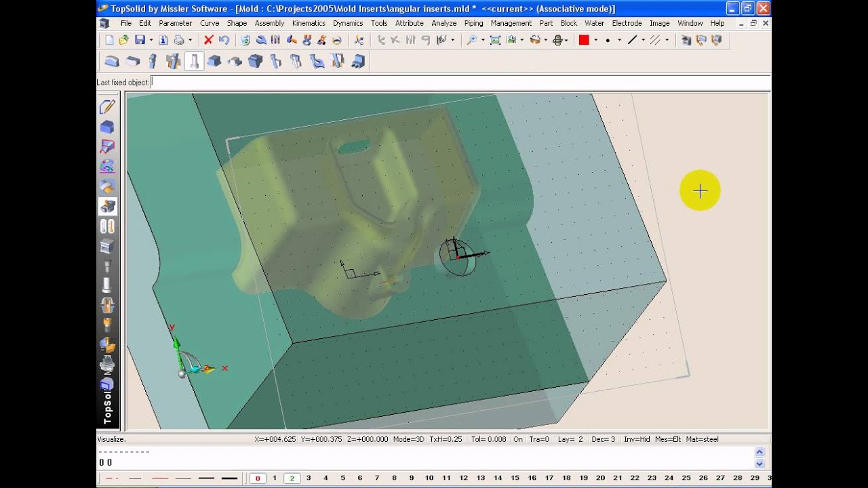The width and height of the screenshot is (868, 488).
Task: Click the red current color swatch
Action: [x=583, y=40]
